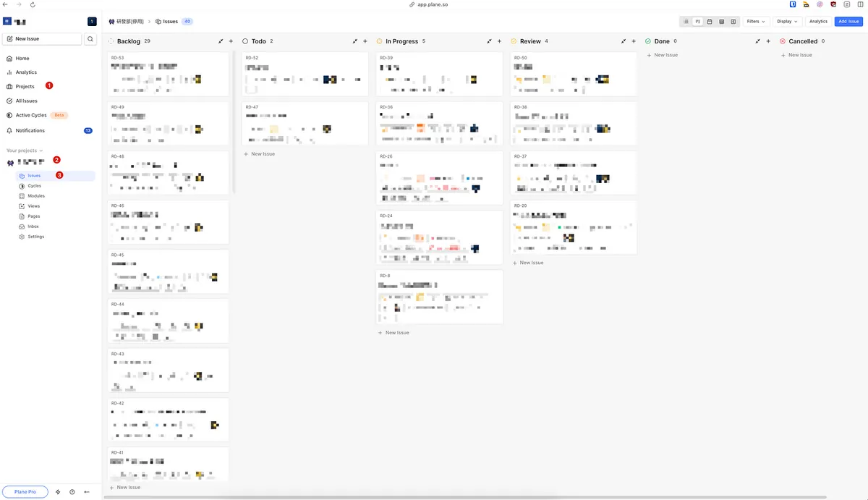Image resolution: width=868 pixels, height=500 pixels.
Task: Collapse the In Progress column
Action: click(489, 41)
